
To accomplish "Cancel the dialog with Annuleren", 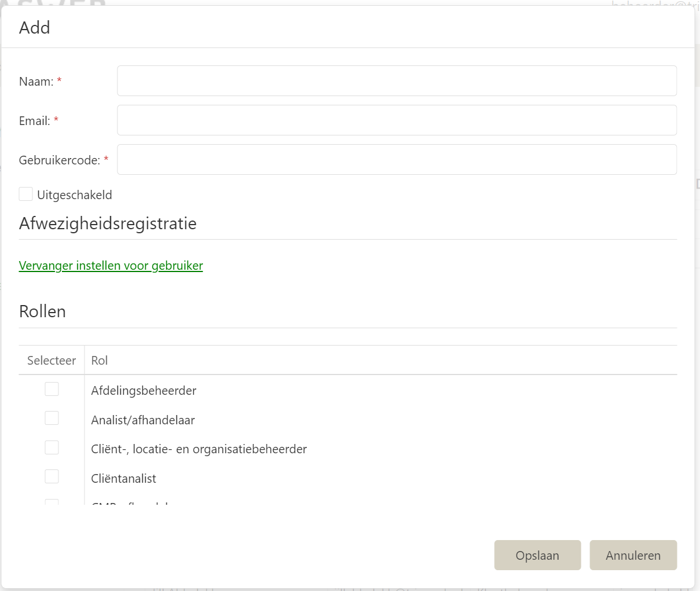I will pyautogui.click(x=633, y=555).
